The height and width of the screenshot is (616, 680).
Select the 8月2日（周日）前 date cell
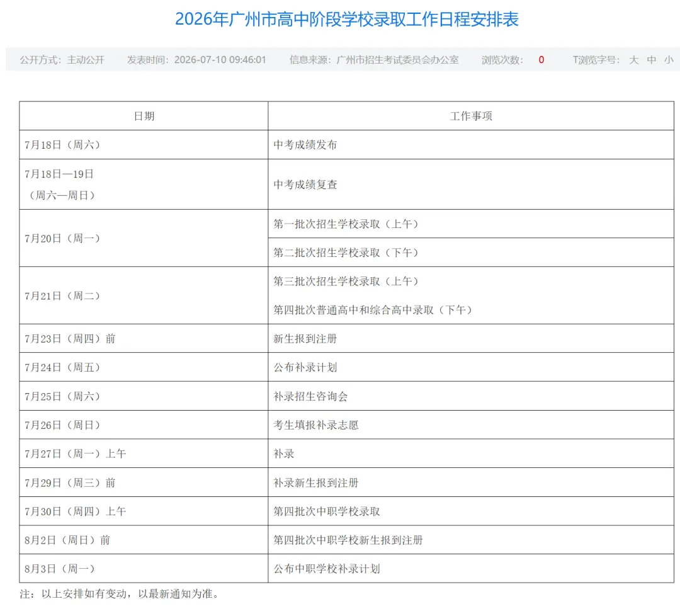144,540
